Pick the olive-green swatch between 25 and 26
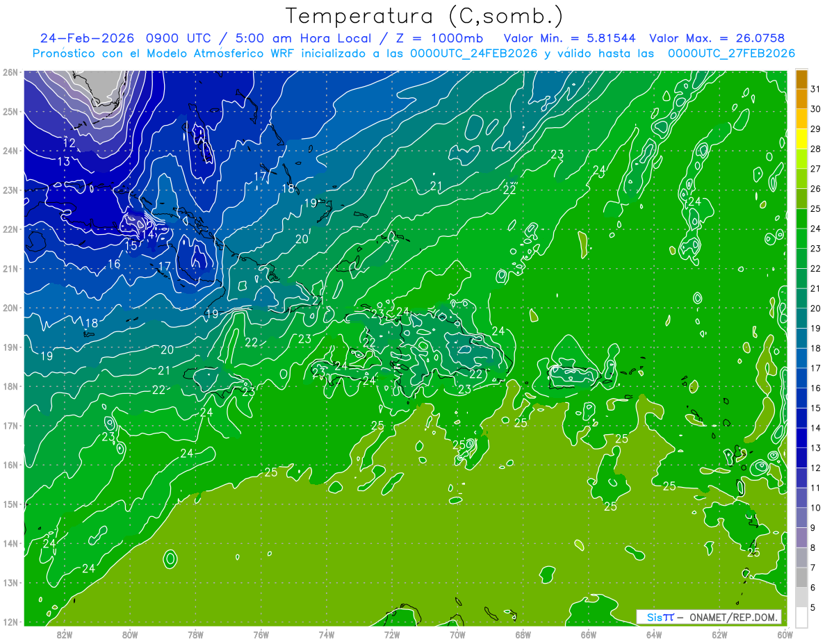Image resolution: width=834 pixels, height=644 pixels. pyautogui.click(x=801, y=199)
